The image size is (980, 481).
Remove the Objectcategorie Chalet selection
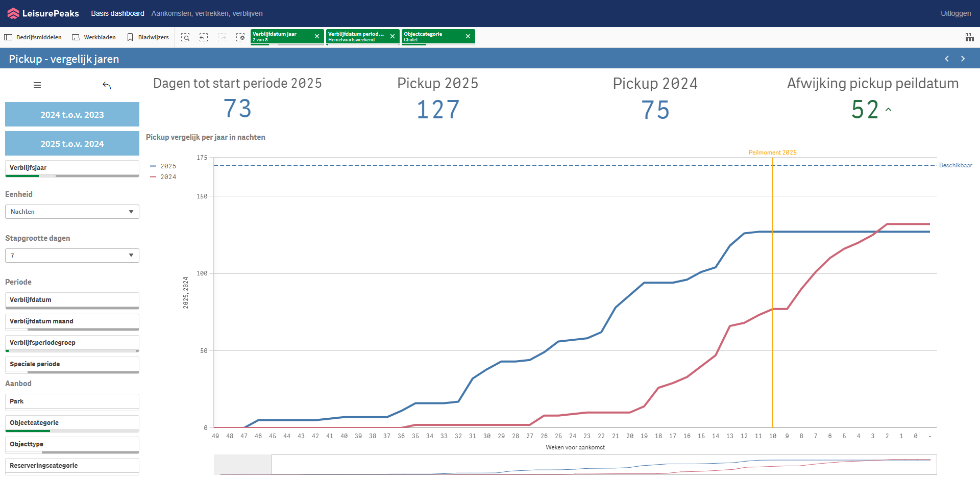point(468,36)
